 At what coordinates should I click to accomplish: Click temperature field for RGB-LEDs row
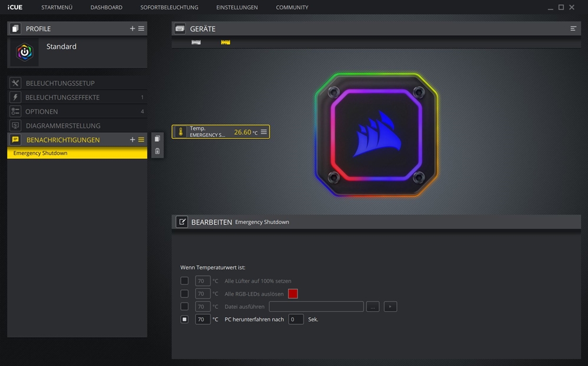202,294
